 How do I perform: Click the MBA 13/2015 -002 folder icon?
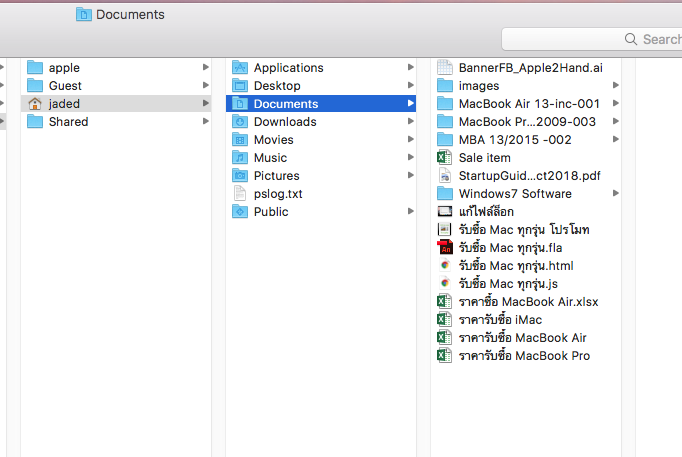[x=445, y=140]
